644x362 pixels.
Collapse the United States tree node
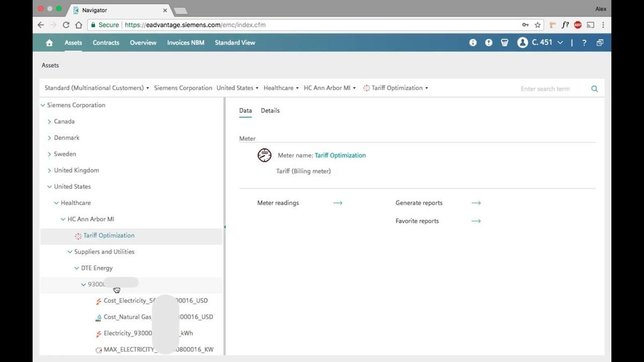pyautogui.click(x=49, y=187)
